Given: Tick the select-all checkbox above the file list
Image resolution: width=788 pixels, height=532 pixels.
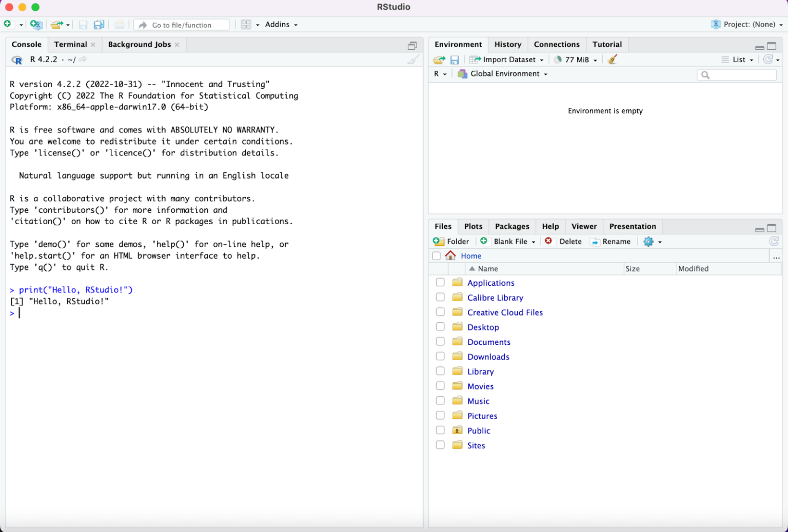Looking at the screenshot, I should (x=436, y=255).
